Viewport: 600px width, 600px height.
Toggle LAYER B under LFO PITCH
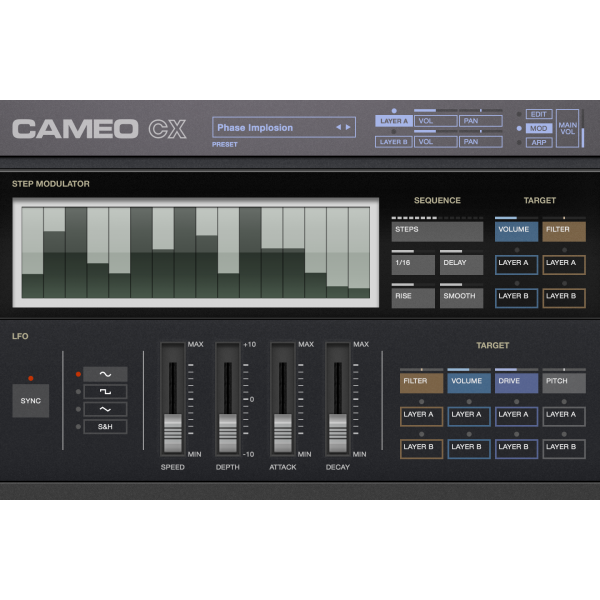click(x=564, y=449)
